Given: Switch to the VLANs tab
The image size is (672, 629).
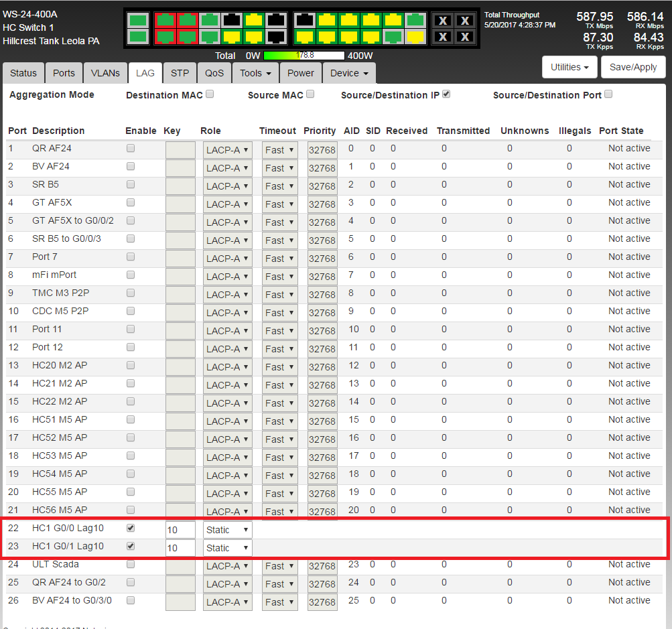Looking at the screenshot, I should [x=105, y=73].
